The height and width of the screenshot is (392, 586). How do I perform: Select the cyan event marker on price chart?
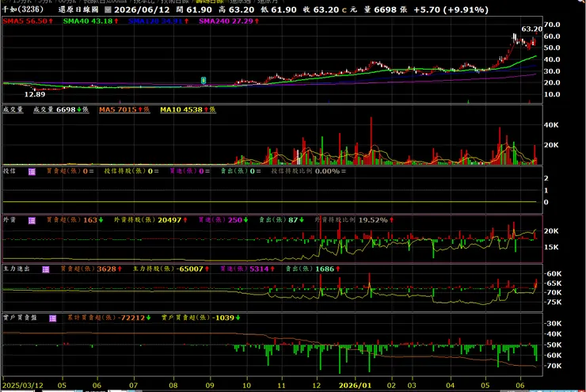[204, 80]
